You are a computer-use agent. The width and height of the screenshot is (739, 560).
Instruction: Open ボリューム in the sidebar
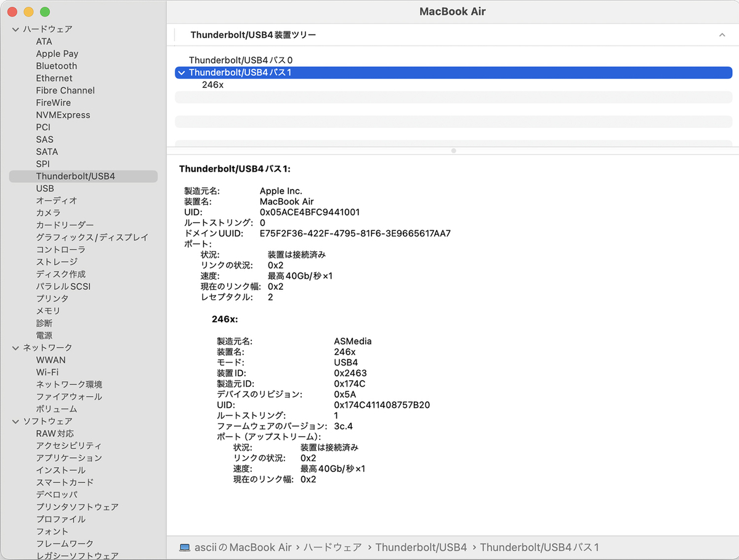click(57, 409)
